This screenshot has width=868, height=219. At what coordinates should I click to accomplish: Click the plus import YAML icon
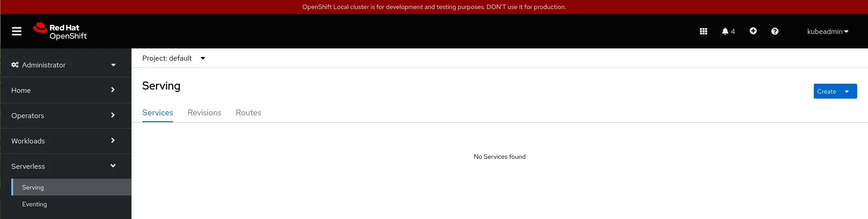coord(753,31)
